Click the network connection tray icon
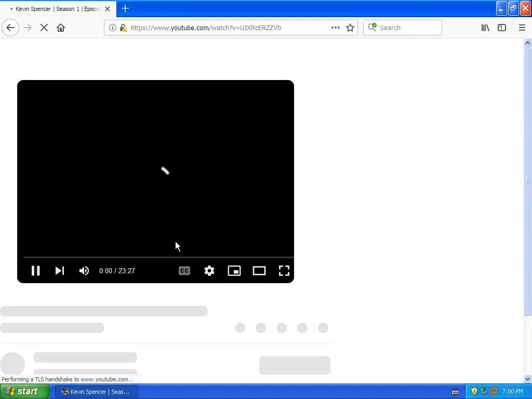This screenshot has width=532, height=399. click(x=484, y=392)
